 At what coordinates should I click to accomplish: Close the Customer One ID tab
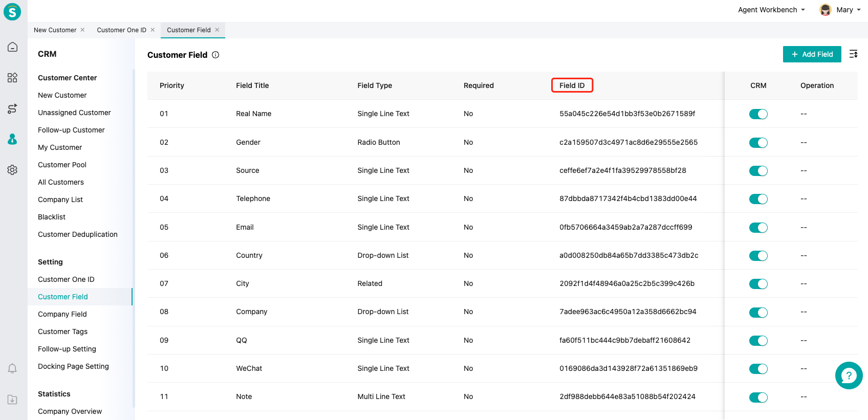coord(153,30)
